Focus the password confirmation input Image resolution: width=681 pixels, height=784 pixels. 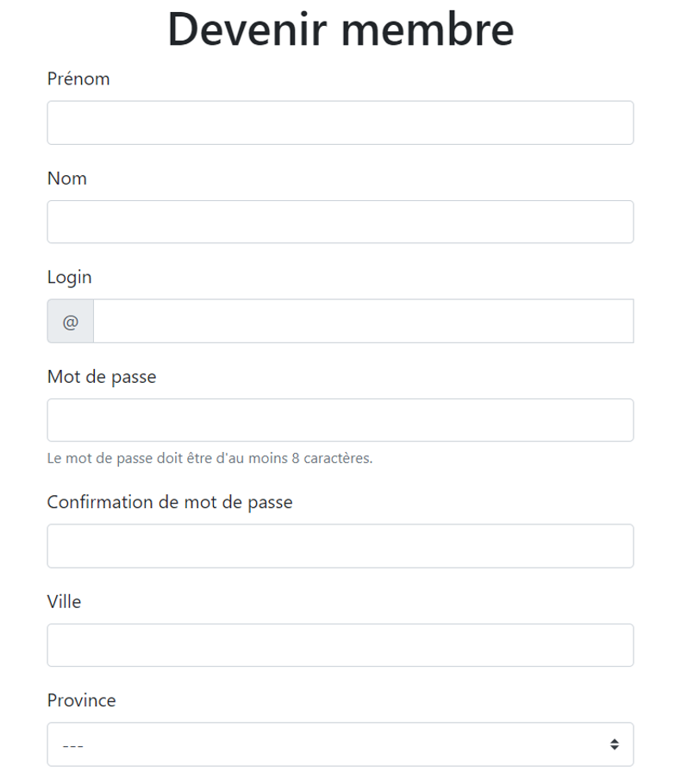[340, 546]
